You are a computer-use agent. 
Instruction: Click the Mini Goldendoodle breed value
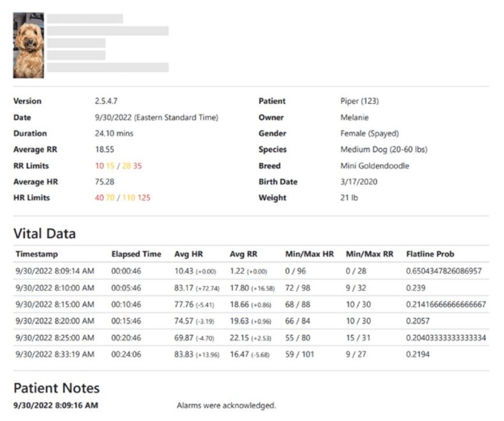tap(375, 166)
